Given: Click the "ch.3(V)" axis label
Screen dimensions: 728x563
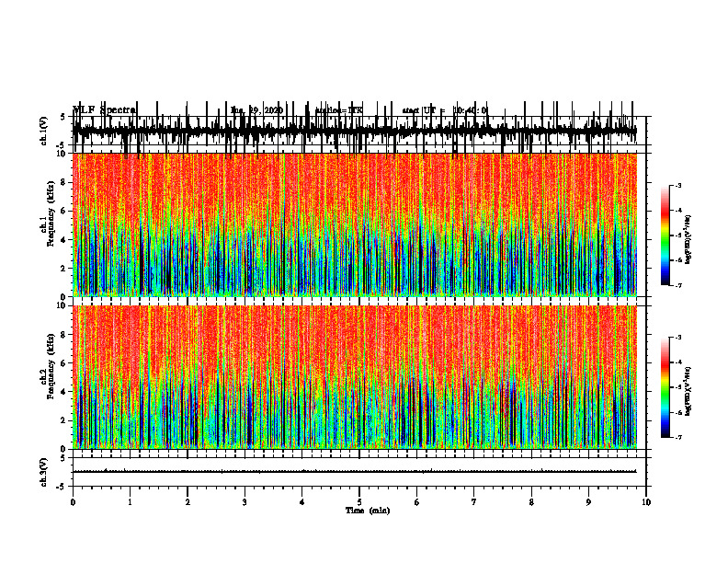Looking at the screenshot, I should pos(44,472).
